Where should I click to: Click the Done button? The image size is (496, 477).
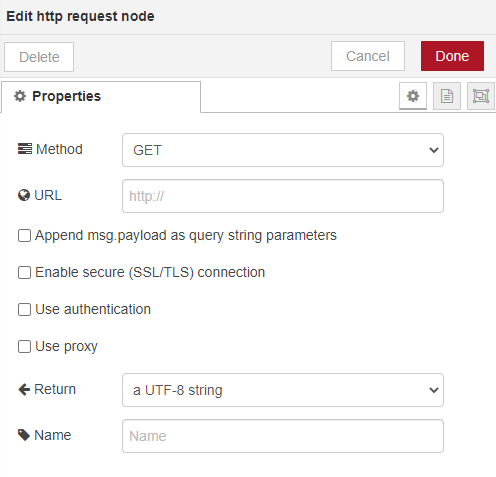click(x=452, y=56)
